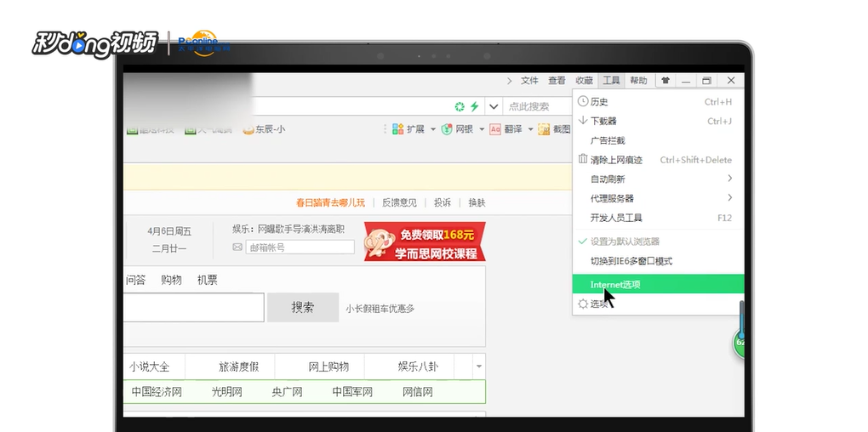
Task: Click the 4月6日周五 date text
Action: tap(169, 231)
